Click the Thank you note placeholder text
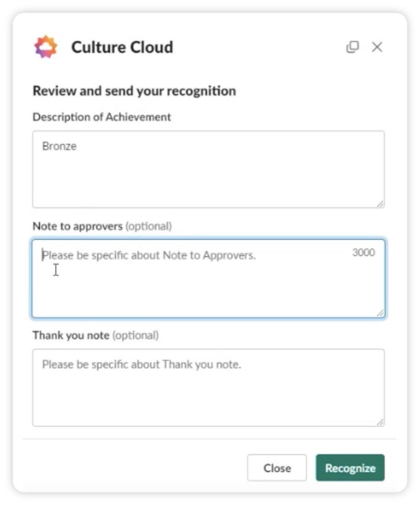This screenshot has width=420, height=505. [x=142, y=364]
